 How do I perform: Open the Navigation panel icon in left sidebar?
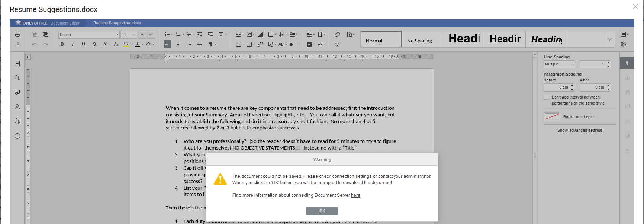tap(17, 64)
